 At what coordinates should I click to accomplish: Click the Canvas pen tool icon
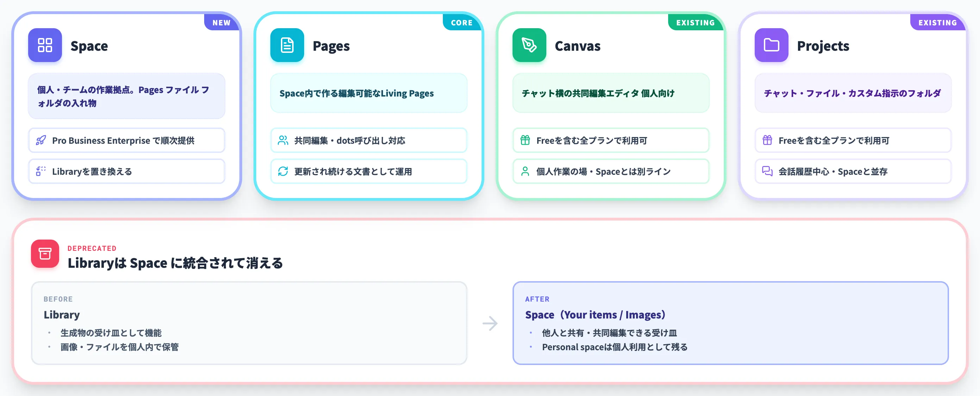tap(529, 45)
